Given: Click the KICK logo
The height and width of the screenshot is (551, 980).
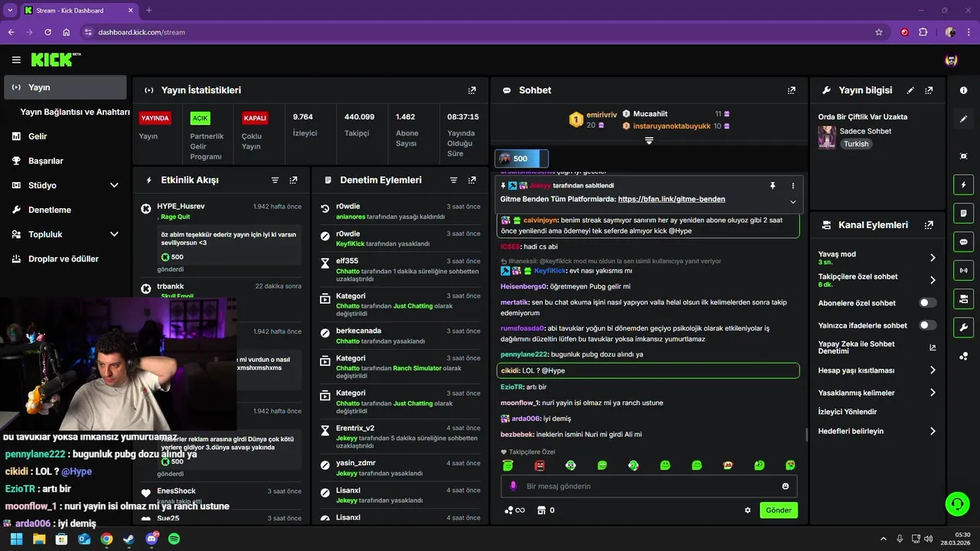Looking at the screenshot, I should [x=56, y=60].
